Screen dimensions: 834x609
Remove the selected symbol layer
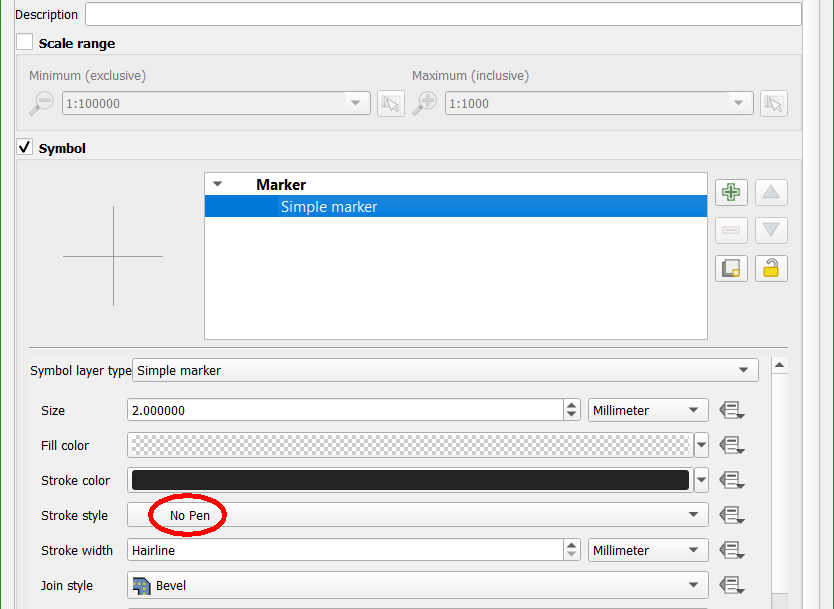coord(731,230)
